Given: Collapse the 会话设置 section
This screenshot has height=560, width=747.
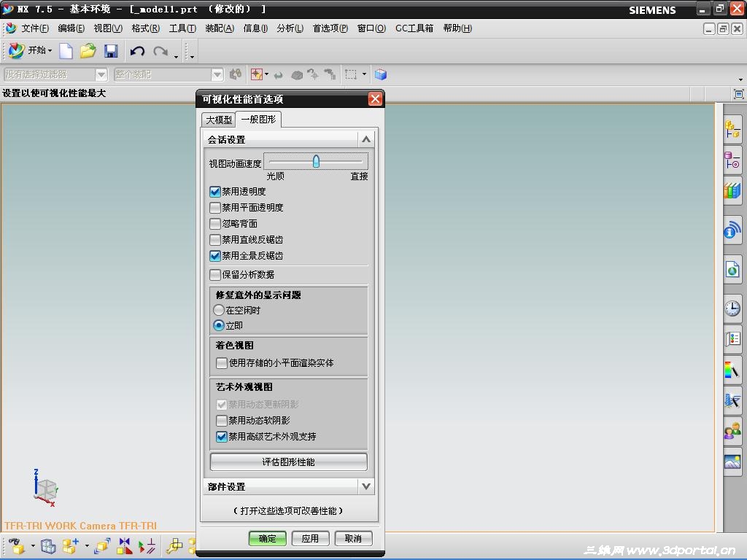Looking at the screenshot, I should 366,139.
